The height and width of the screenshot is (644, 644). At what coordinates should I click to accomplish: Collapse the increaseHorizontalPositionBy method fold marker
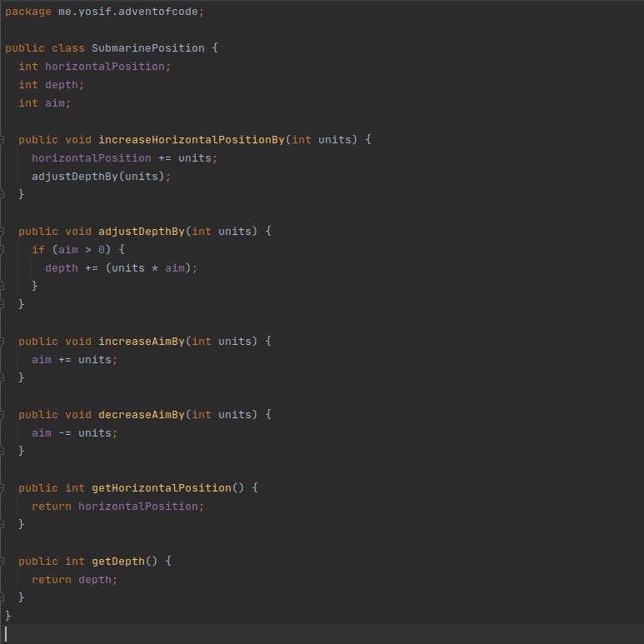[x=2, y=140]
